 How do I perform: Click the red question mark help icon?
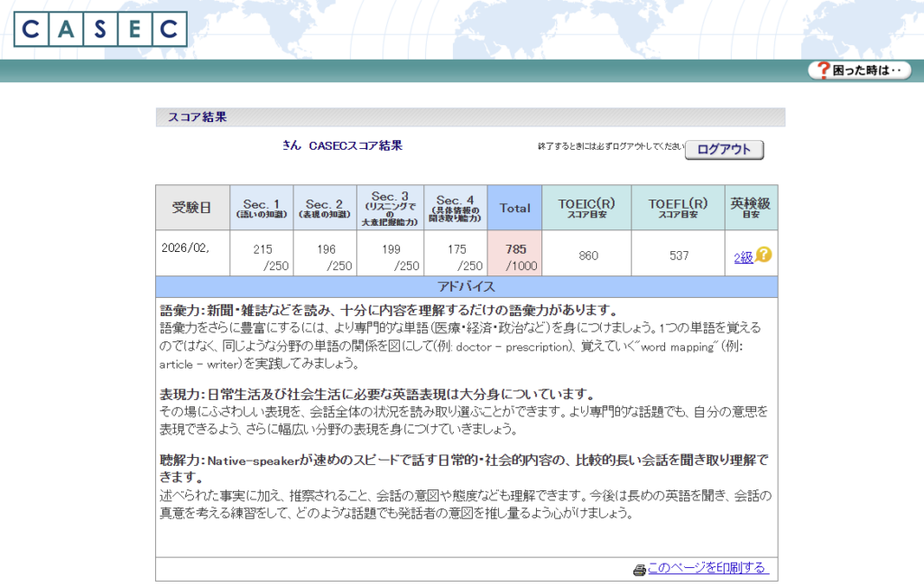tap(823, 70)
